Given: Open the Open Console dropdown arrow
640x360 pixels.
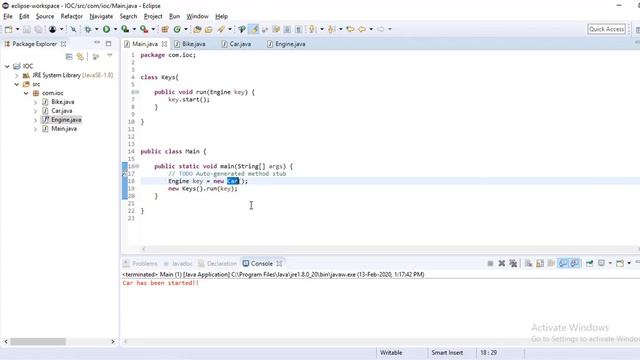Looking at the screenshot, I should [629, 264].
